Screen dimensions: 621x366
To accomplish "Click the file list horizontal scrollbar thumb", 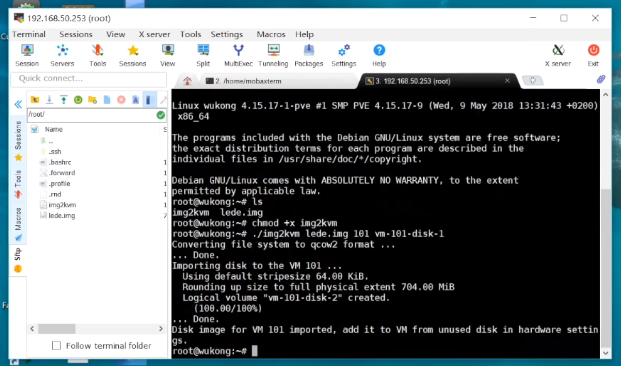I will coord(57,329).
